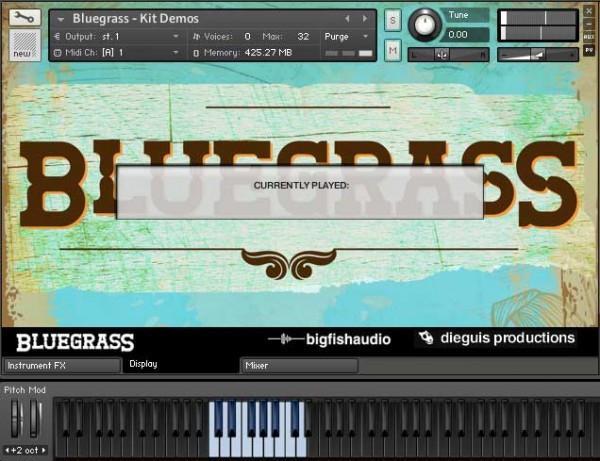Expand the instrument name dropdown arrow
Viewport: 600px width, 461px height.
[60, 19]
